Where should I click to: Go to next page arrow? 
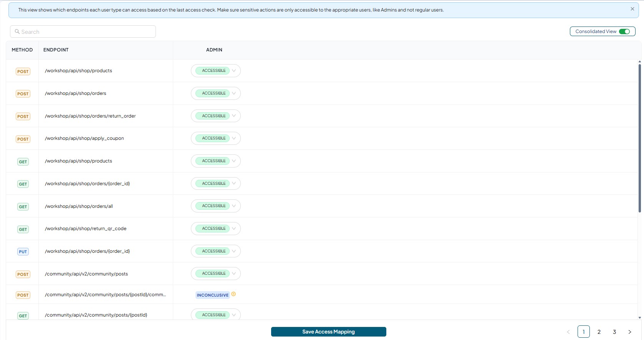[x=630, y=332]
